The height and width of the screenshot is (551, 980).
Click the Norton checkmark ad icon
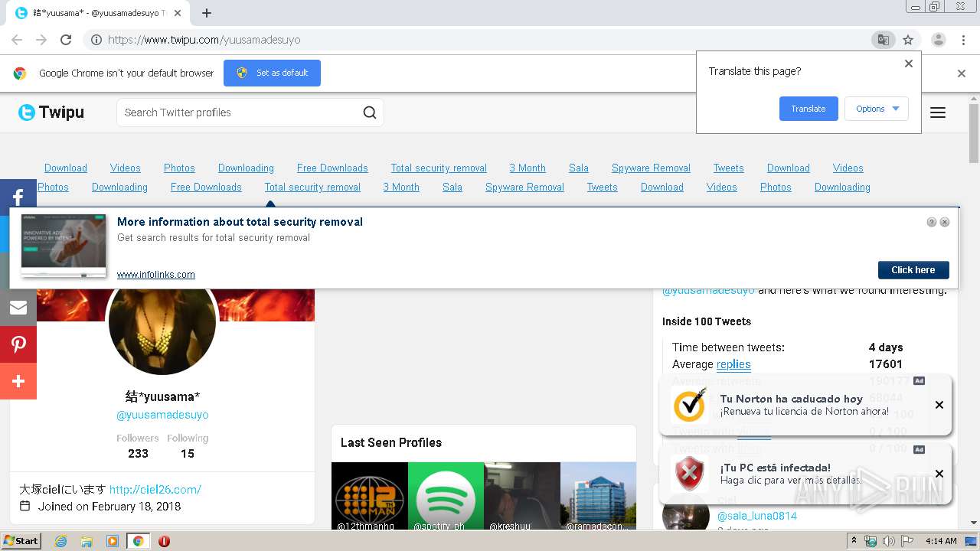click(690, 405)
